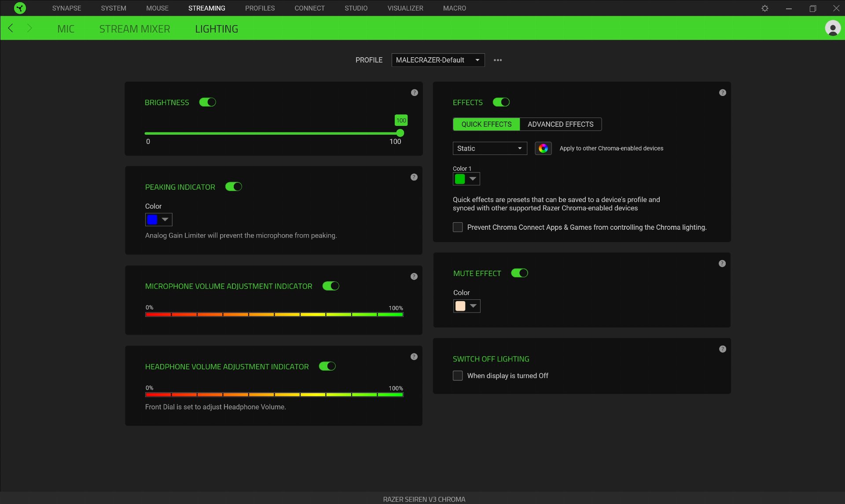845x504 pixels.
Task: Click the Microphone Volume gradient bar
Action: click(274, 314)
